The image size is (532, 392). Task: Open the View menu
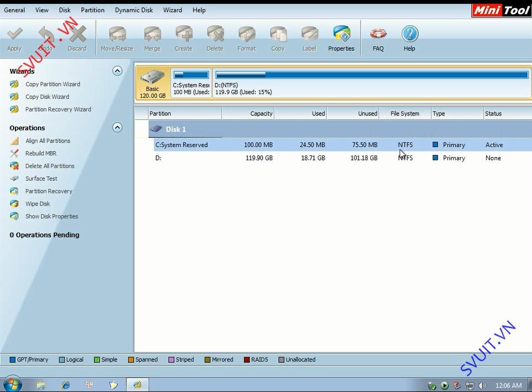(x=42, y=10)
